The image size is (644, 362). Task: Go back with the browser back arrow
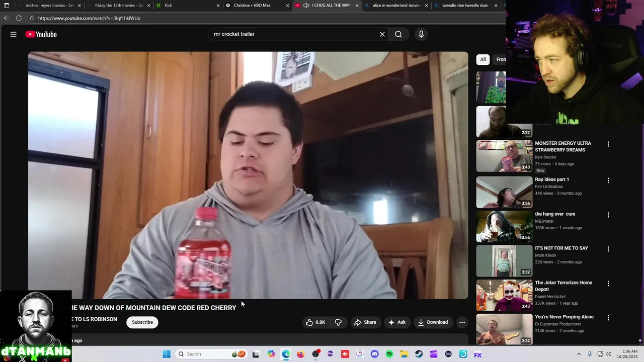point(7,18)
